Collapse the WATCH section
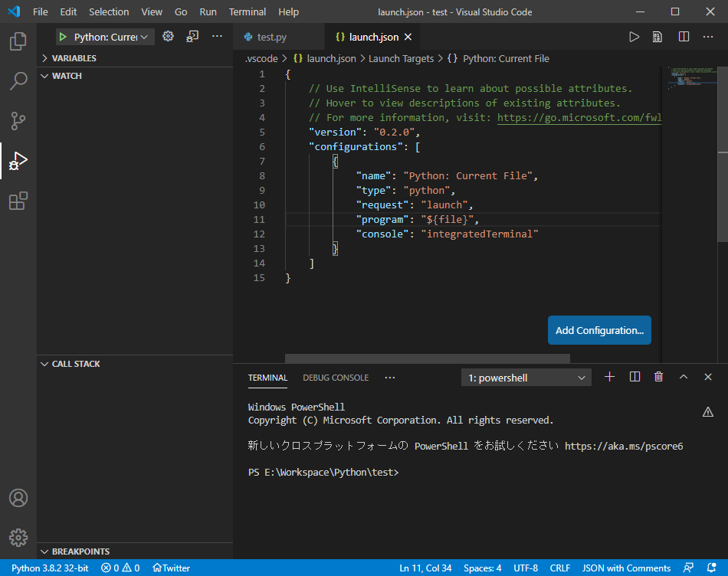728x576 pixels. click(135, 76)
